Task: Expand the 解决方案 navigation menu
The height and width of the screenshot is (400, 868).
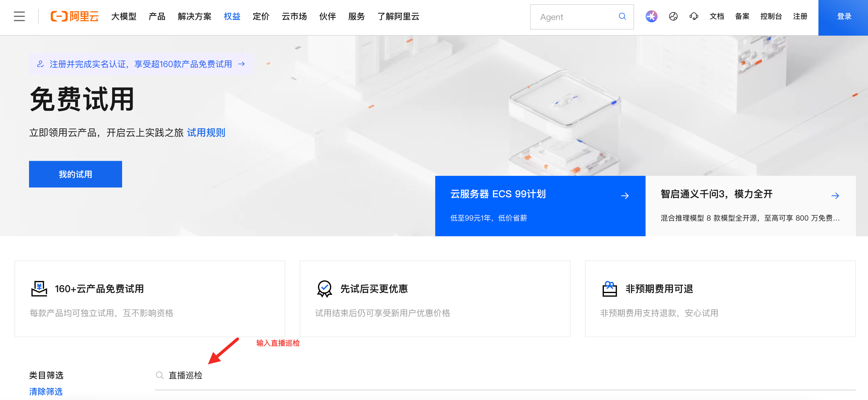Action: [194, 16]
